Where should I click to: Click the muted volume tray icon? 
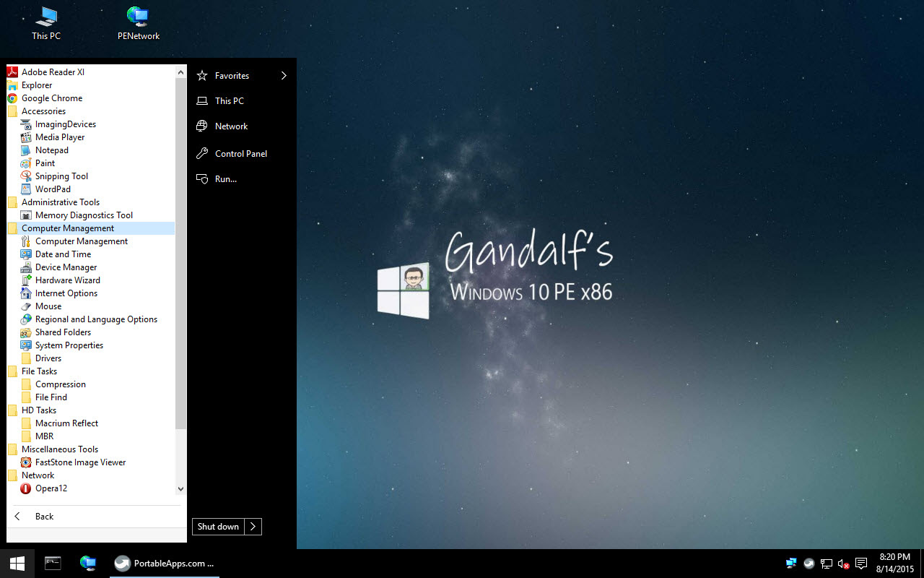(843, 564)
